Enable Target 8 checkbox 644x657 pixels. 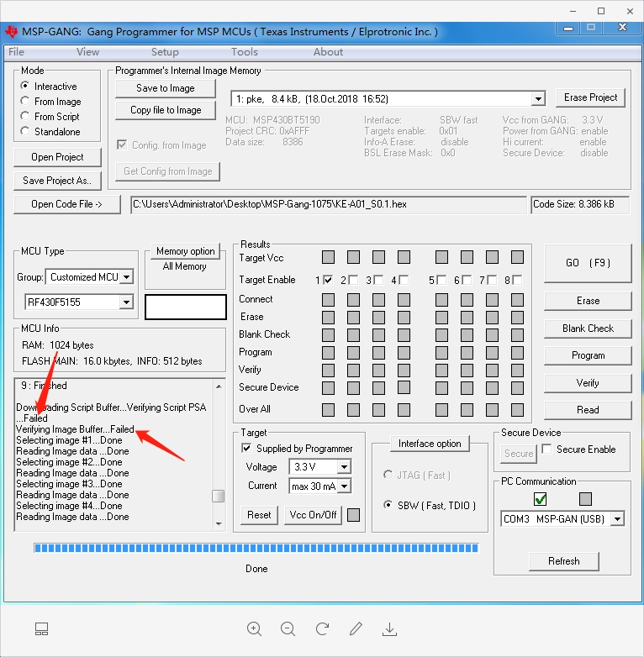point(517,280)
